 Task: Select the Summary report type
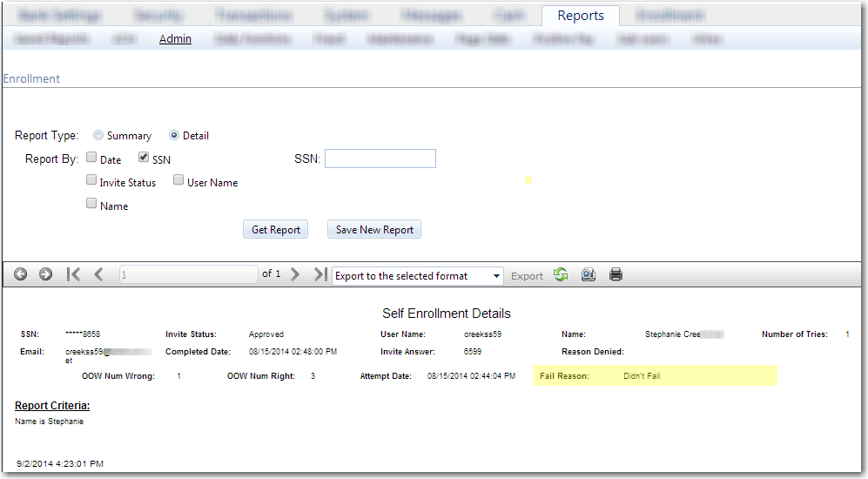point(98,136)
